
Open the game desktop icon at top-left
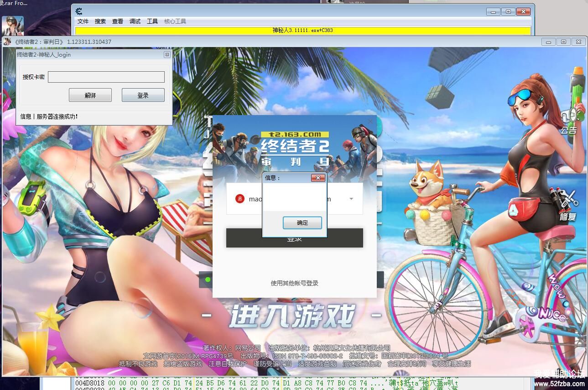point(13,26)
